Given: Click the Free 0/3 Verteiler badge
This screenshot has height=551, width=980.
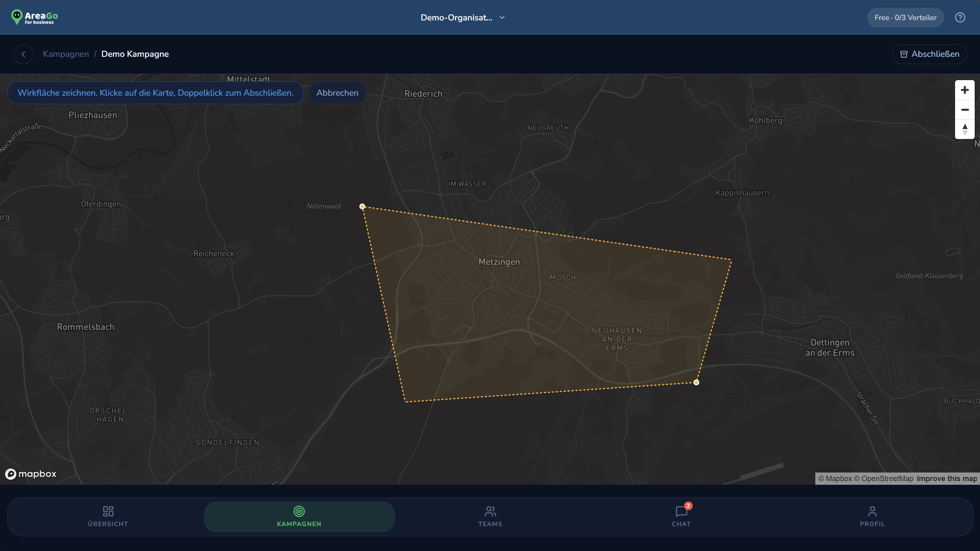Looking at the screenshot, I should [905, 18].
